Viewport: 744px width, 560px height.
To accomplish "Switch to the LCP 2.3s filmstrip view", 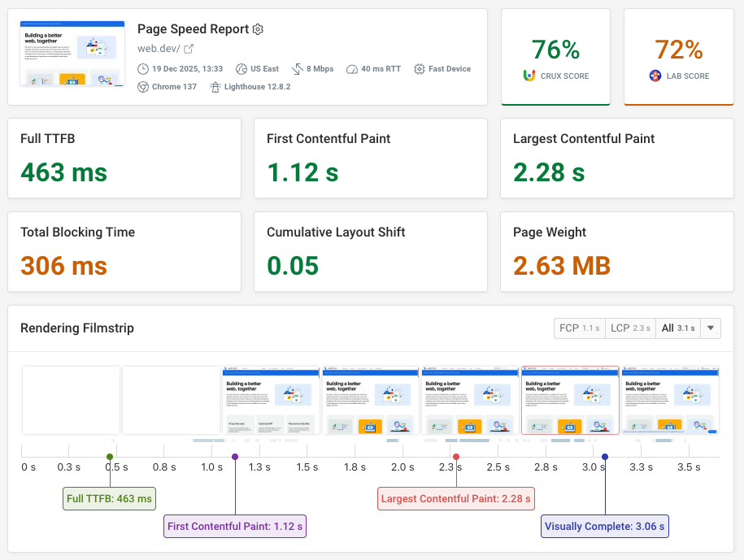I will coord(630,328).
